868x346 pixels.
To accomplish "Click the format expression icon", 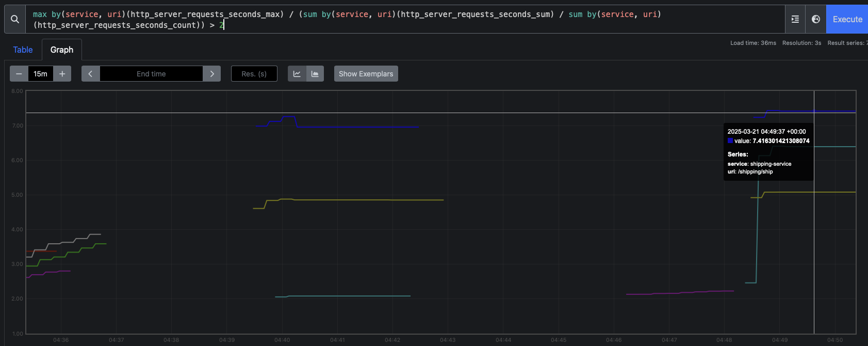I will [x=795, y=19].
